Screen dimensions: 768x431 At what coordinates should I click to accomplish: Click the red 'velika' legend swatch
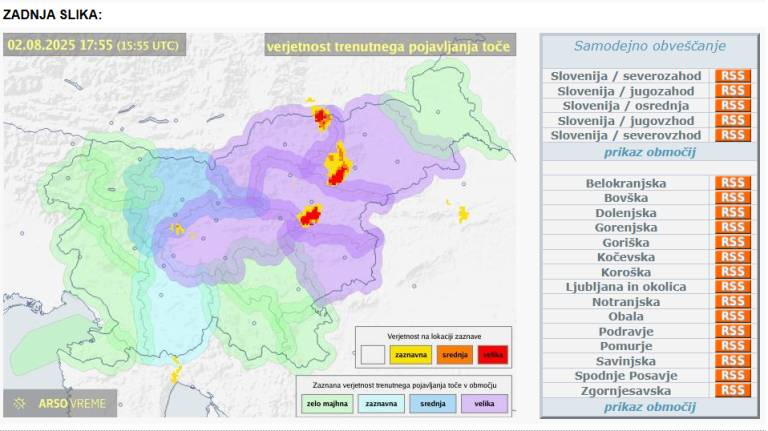tap(491, 354)
